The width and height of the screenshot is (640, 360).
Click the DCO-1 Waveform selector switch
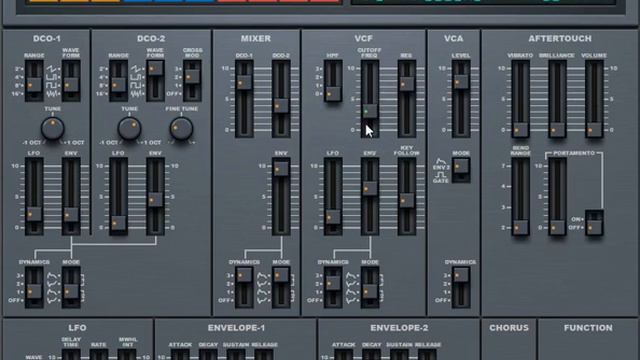(x=71, y=81)
